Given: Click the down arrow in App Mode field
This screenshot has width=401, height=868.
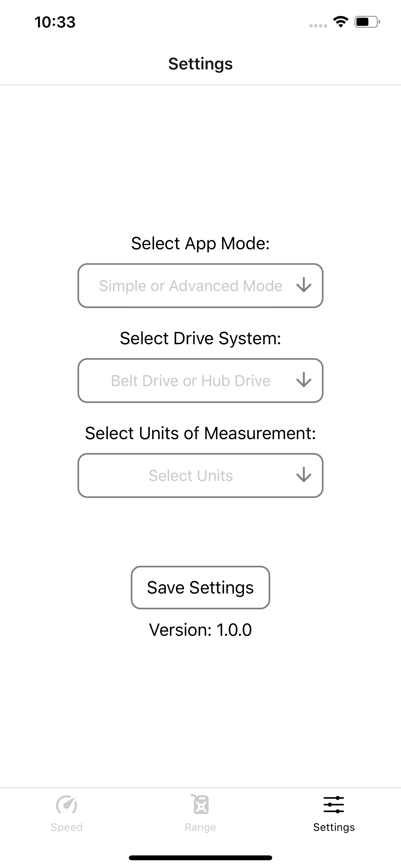Looking at the screenshot, I should [303, 285].
